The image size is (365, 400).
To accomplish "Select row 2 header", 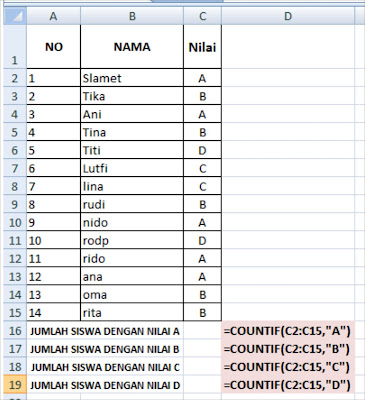I will tap(15, 78).
